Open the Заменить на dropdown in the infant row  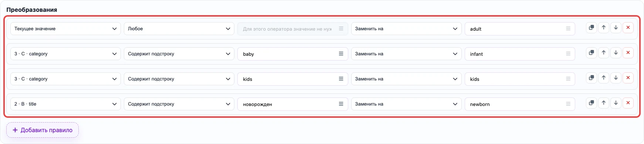(406, 54)
